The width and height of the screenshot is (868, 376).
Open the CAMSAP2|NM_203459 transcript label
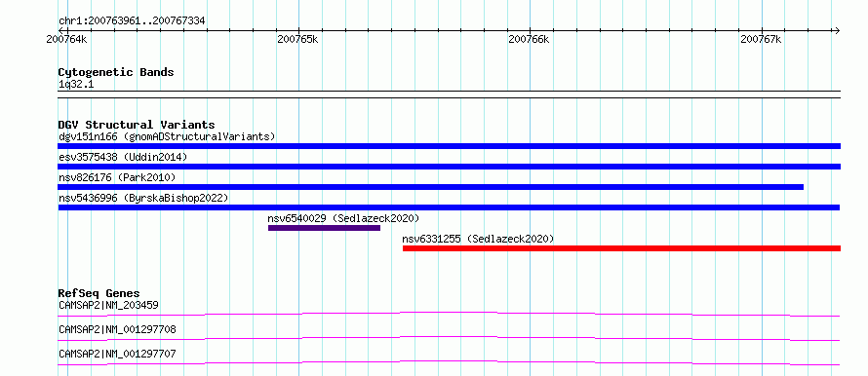(109, 305)
